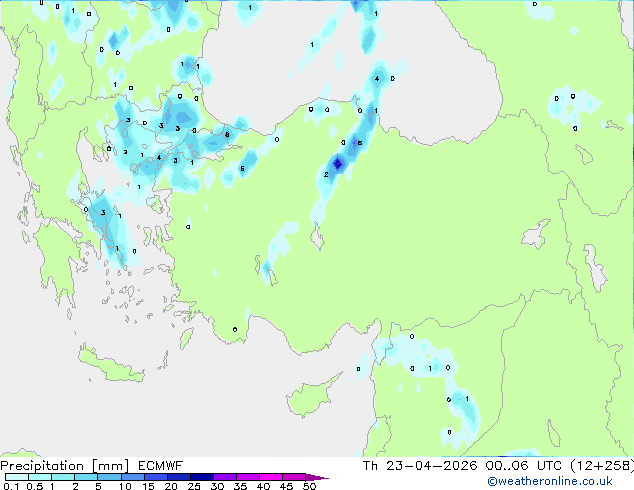Screen dimensions: 634x490
Task: Choose the 20–25 mm legend color swatch
Action: pos(178,477)
